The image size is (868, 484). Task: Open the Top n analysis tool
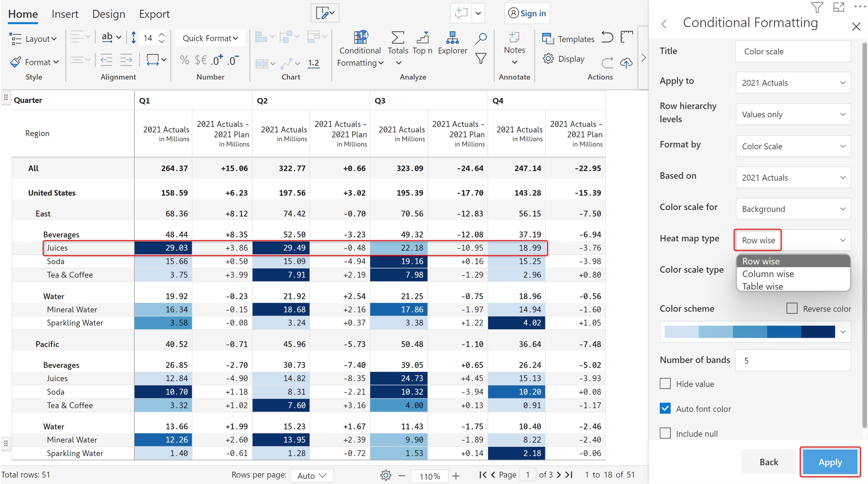[x=422, y=38]
